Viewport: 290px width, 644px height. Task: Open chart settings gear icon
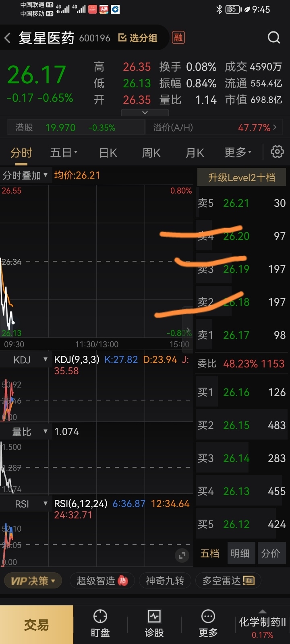[x=277, y=152]
